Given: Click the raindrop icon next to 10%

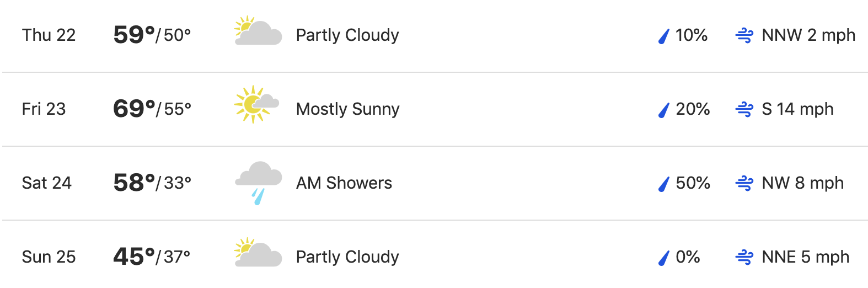Looking at the screenshot, I should pos(664,36).
